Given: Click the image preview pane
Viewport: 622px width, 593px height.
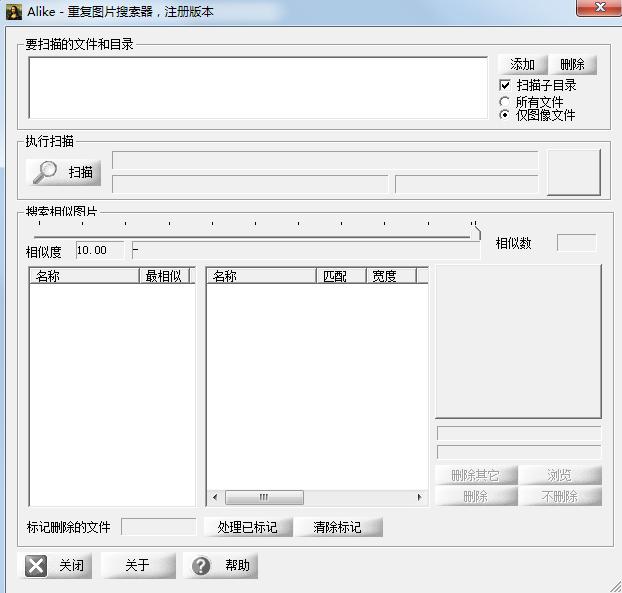Looking at the screenshot, I should coord(518,342).
